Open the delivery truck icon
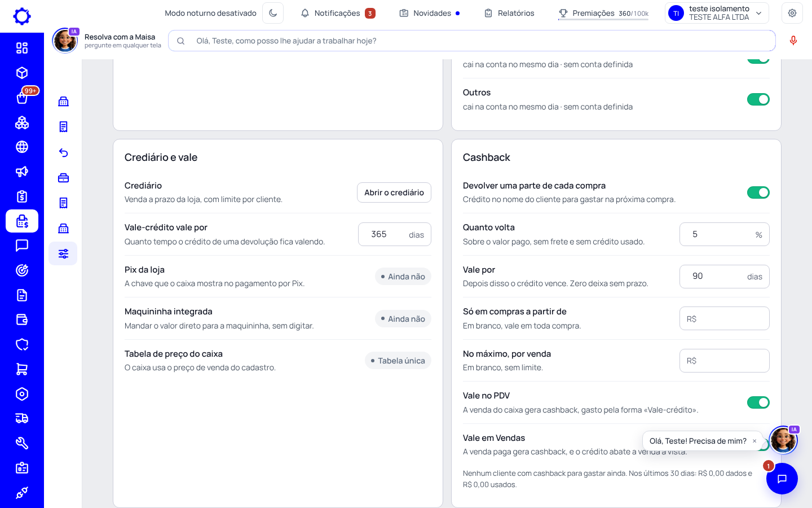Image resolution: width=812 pixels, height=508 pixels. 22,418
